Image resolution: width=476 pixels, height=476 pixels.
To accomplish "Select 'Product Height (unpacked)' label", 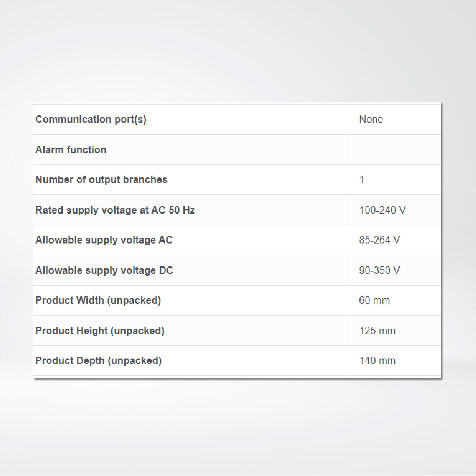I will coord(100,331).
